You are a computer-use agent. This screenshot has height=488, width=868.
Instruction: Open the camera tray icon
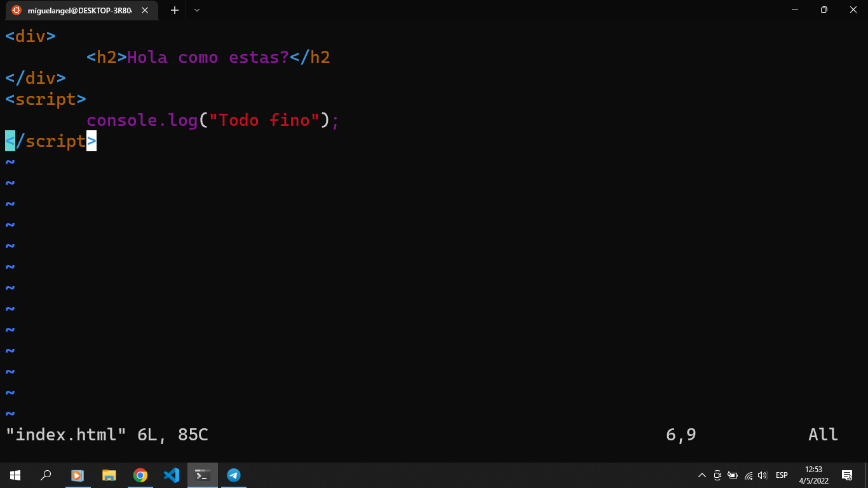click(x=717, y=475)
